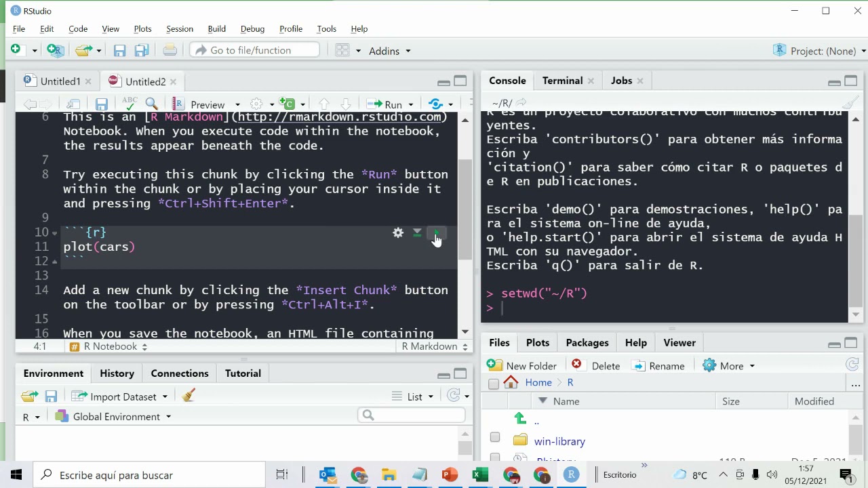Screen dimensions: 868x488
Task: Open the Run dropdown arrow
Action: 411,104
